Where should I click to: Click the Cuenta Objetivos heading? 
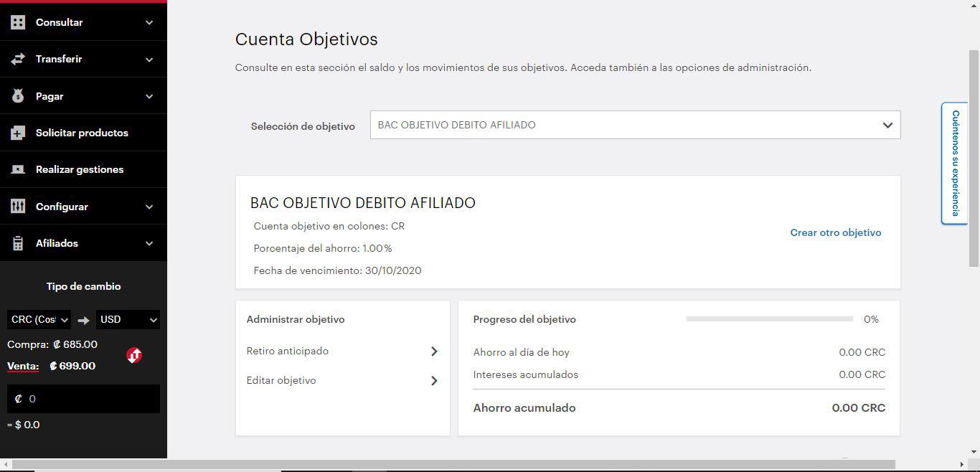pyautogui.click(x=306, y=39)
